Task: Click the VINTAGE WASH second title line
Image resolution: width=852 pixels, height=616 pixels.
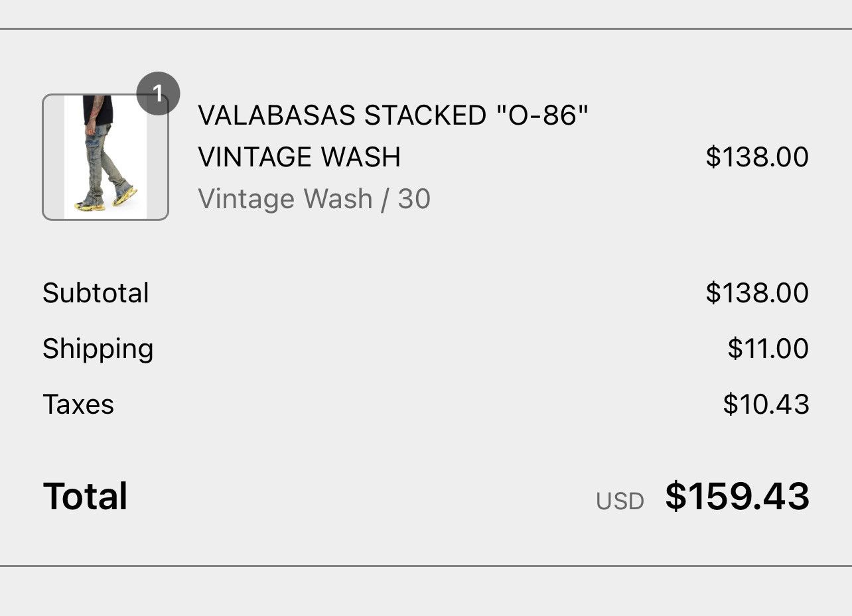Action: (x=299, y=157)
